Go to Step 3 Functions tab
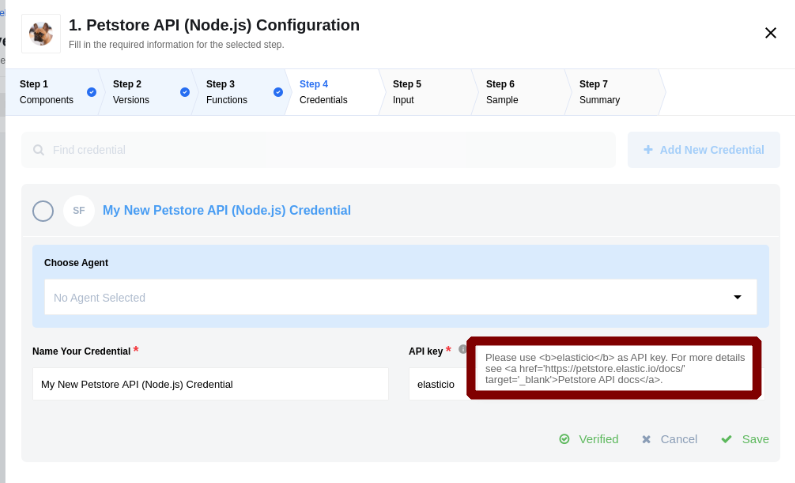 (x=239, y=92)
